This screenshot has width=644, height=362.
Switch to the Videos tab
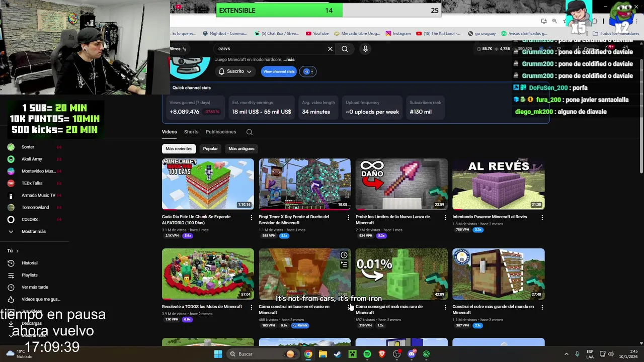[169, 132]
